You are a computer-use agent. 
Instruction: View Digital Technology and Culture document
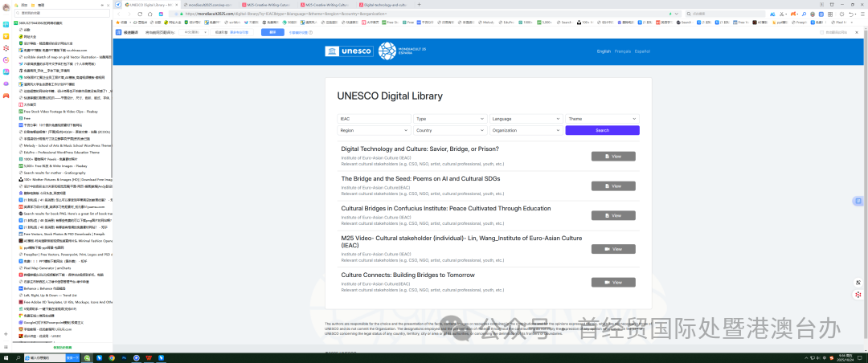[613, 157]
